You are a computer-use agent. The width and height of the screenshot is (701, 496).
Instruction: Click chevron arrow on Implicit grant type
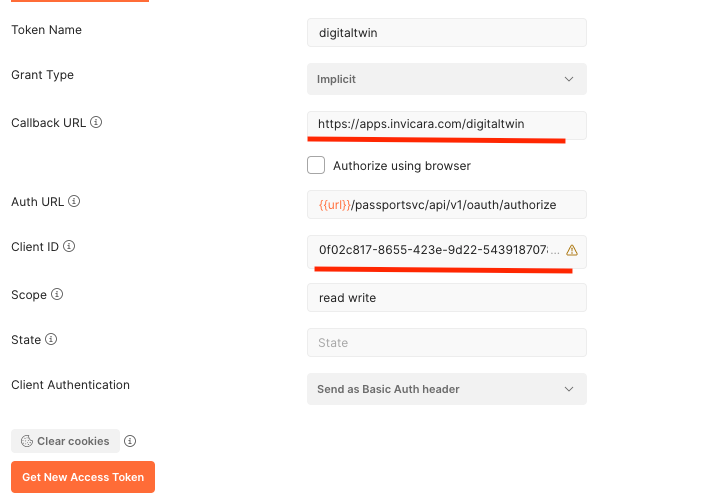pyautogui.click(x=569, y=79)
